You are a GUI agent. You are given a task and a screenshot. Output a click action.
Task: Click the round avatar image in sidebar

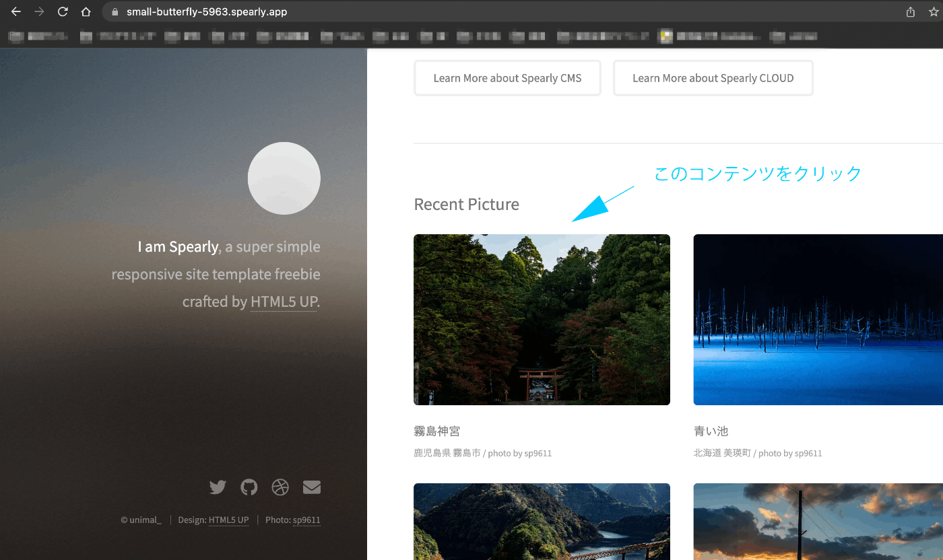(284, 178)
